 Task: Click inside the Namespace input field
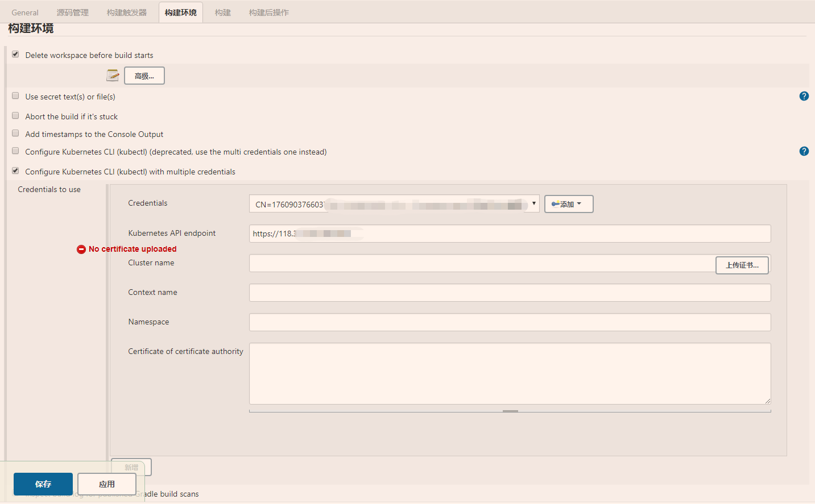tap(509, 322)
